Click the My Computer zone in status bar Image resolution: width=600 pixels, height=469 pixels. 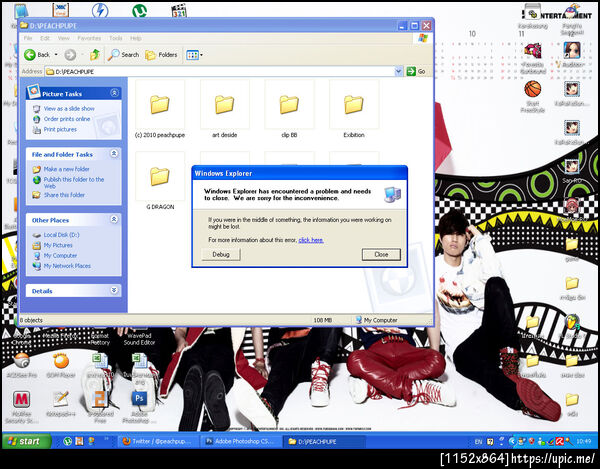377,320
